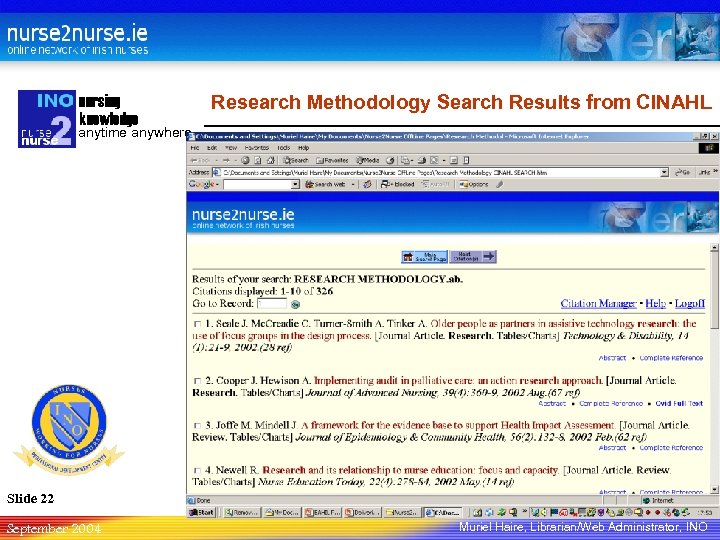The height and width of the screenshot is (540, 720).
Task: Check the box for citation 2 Cooper J.
Action: click(197, 381)
